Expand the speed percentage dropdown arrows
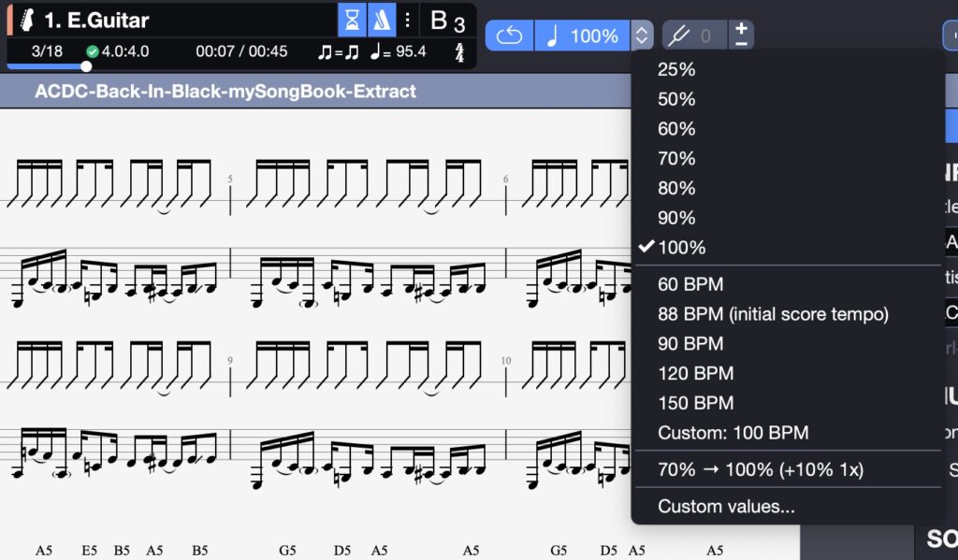 coord(641,36)
